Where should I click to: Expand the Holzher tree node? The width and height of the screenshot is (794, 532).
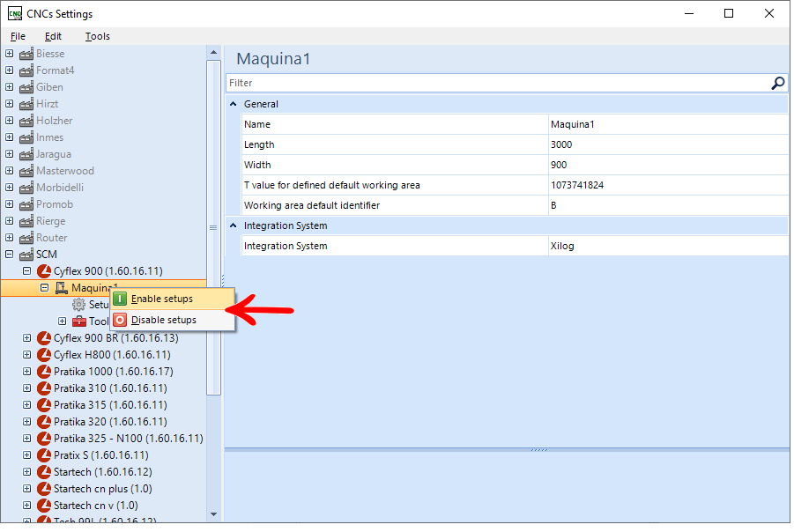[x=9, y=120]
